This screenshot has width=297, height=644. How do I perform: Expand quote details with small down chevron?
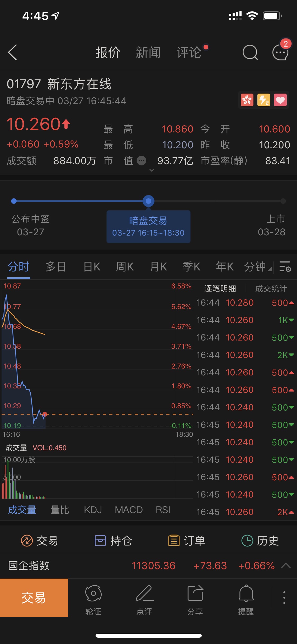[152, 171]
